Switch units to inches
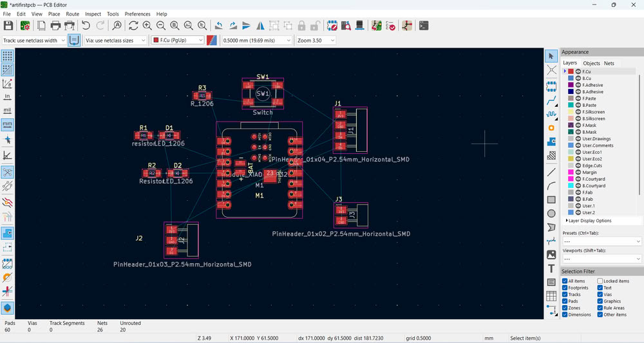This screenshot has height=343, width=644. point(8,97)
